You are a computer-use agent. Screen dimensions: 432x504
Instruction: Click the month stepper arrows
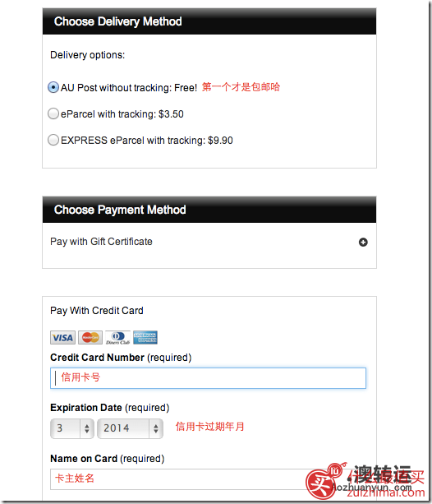click(x=87, y=428)
